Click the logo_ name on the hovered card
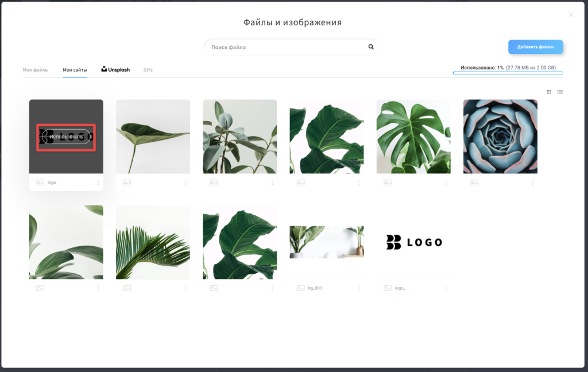Viewport: 588px width, 372px height. [52, 183]
